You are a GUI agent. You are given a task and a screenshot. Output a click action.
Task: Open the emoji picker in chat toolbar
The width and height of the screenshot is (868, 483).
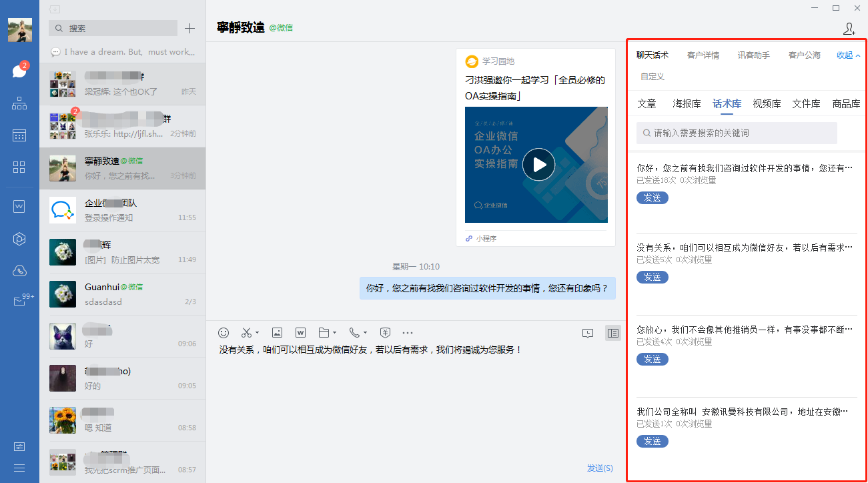pyautogui.click(x=224, y=332)
